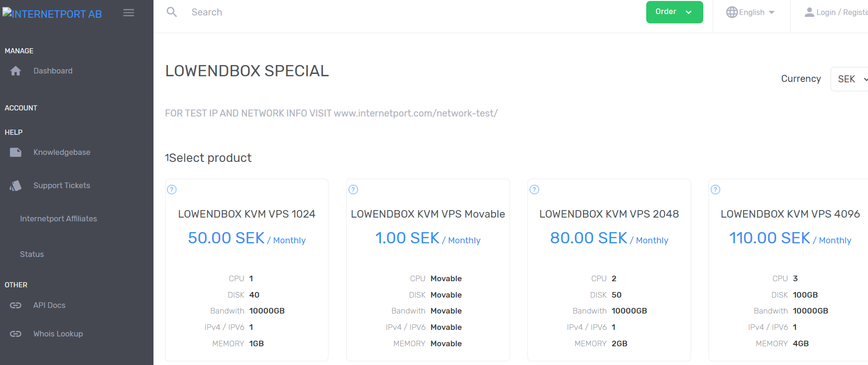This screenshot has width=868, height=365.
Task: Click the 1.00 SEK monthly price
Action: [x=428, y=238]
